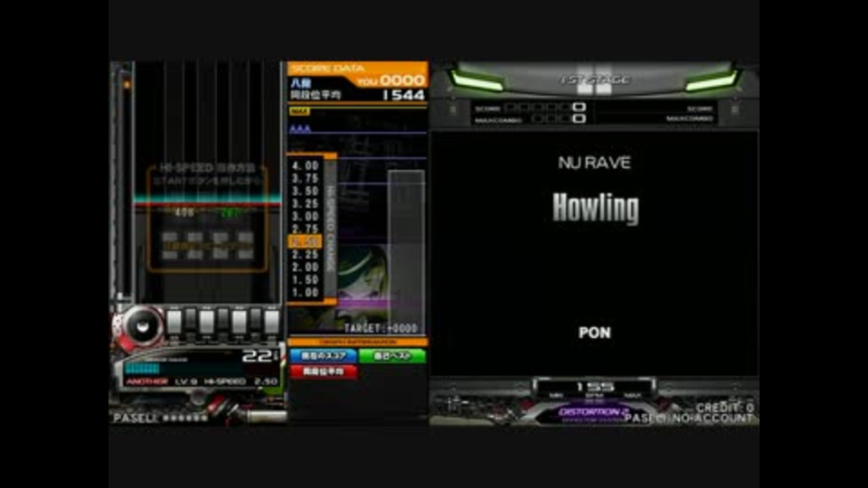Click the BPM display 155
This screenshot has height=488, width=868.
point(595,386)
